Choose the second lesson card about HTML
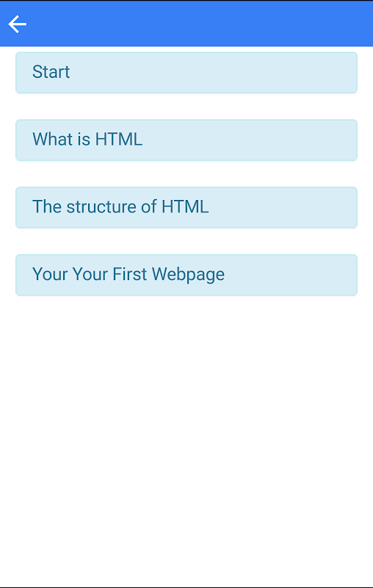The width and height of the screenshot is (373, 588). pos(186,140)
